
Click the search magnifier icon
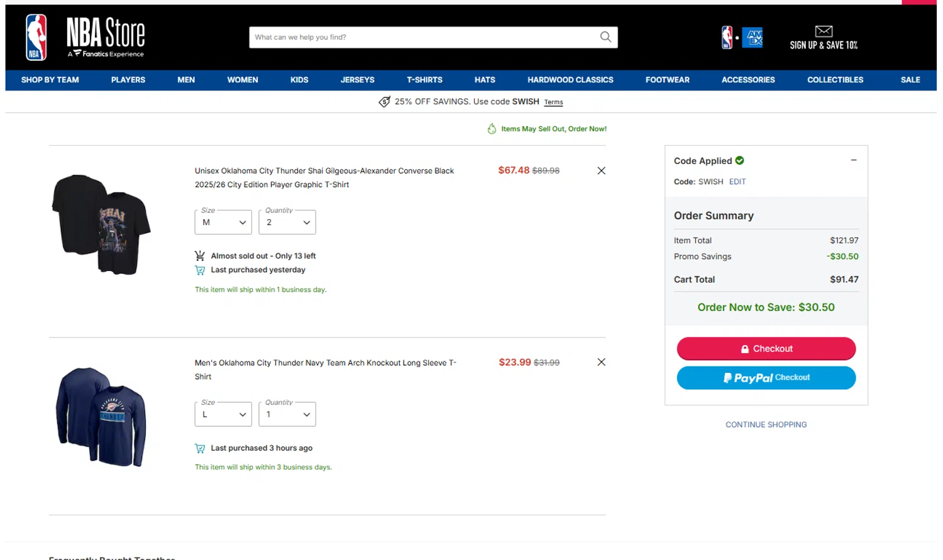(605, 37)
